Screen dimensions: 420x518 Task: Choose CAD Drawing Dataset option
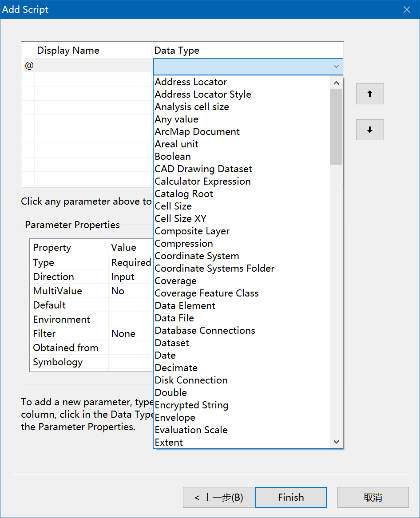pos(242,169)
